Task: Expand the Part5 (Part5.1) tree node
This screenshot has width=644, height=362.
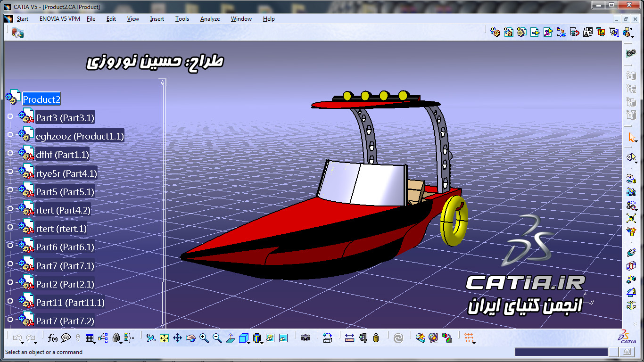Action: [10, 190]
